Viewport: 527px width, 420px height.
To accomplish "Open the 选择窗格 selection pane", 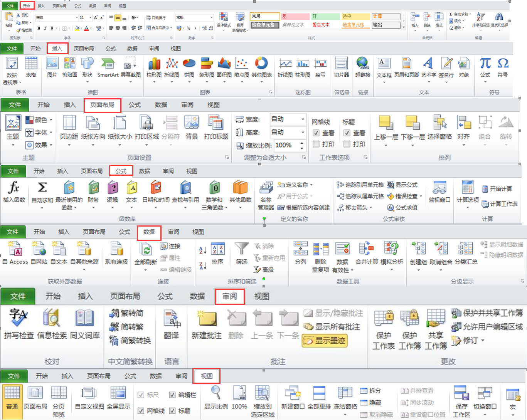I will pyautogui.click(x=439, y=127).
